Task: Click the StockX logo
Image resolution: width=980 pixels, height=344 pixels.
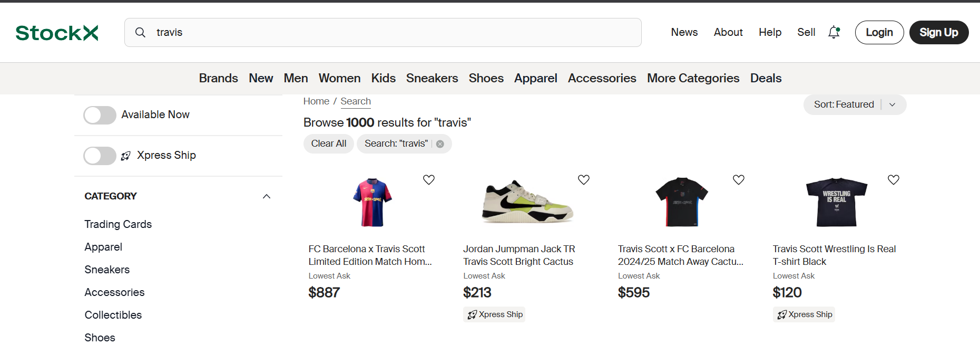Action: (x=56, y=32)
